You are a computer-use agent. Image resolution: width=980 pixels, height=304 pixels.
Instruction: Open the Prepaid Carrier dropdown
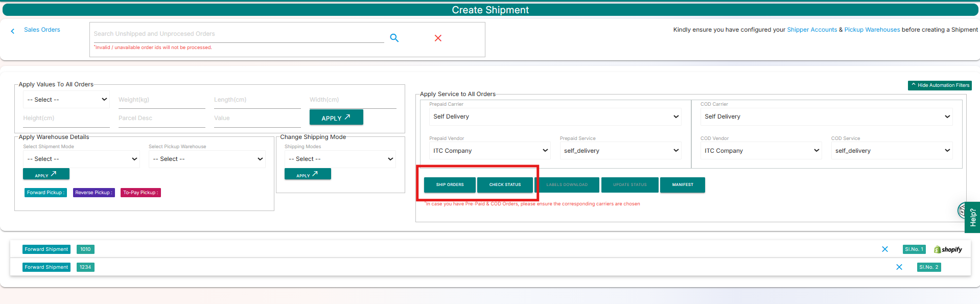click(555, 116)
